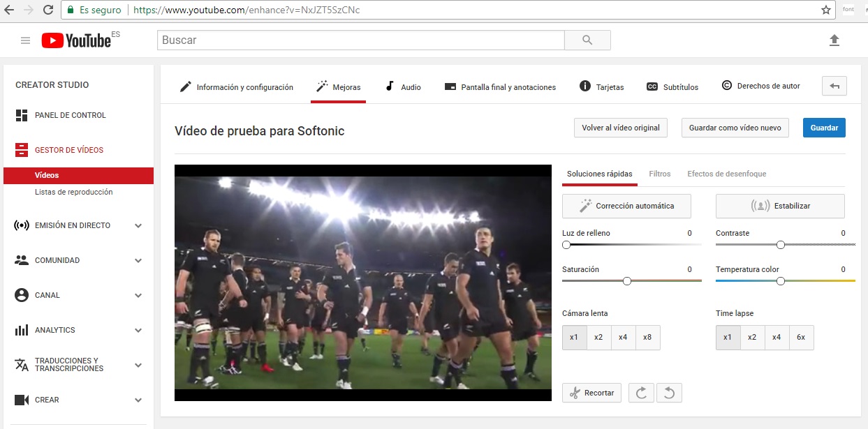The width and height of the screenshot is (868, 429).
Task: Open the hamburger guide menu
Action: click(26, 40)
